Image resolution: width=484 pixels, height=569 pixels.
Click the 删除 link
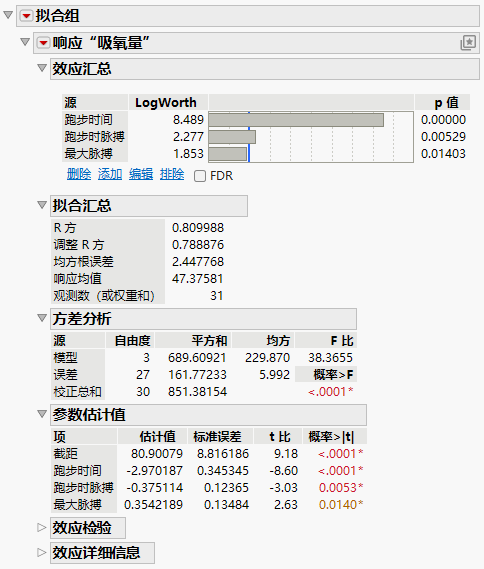click(x=79, y=175)
